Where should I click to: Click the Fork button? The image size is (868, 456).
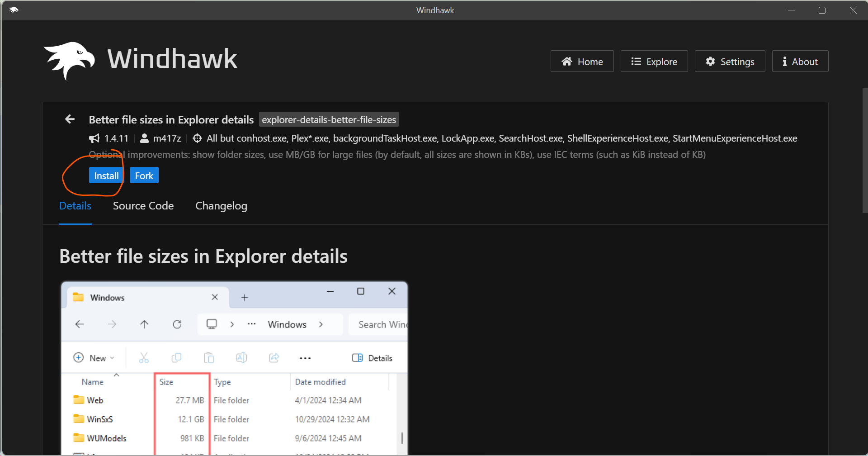144,176
